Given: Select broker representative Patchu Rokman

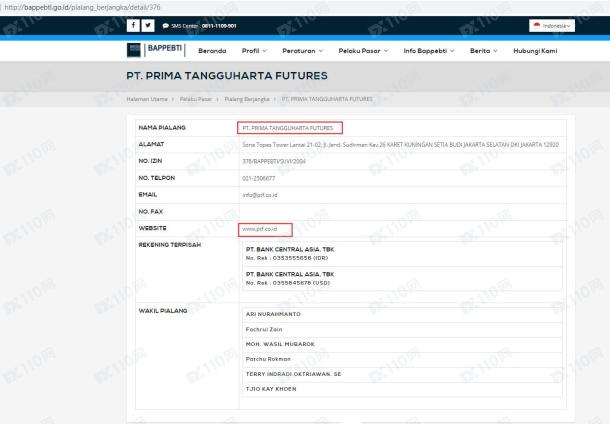Looking at the screenshot, I should (x=268, y=359).
